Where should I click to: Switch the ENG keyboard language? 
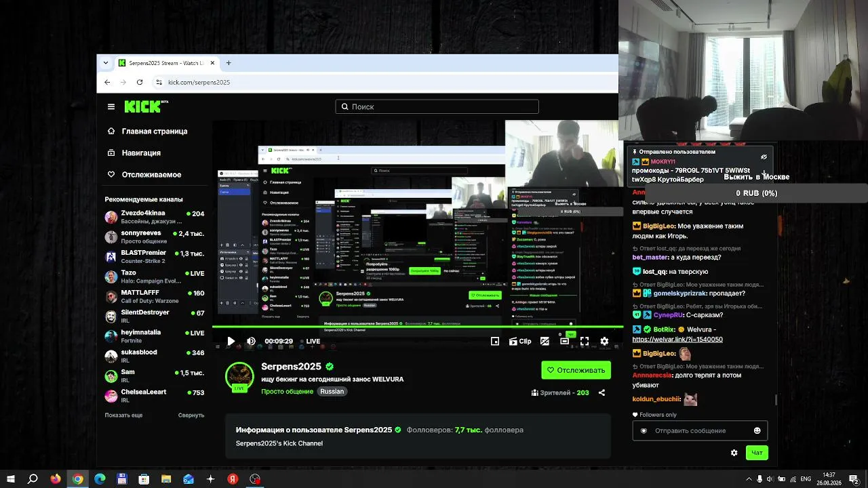806,479
